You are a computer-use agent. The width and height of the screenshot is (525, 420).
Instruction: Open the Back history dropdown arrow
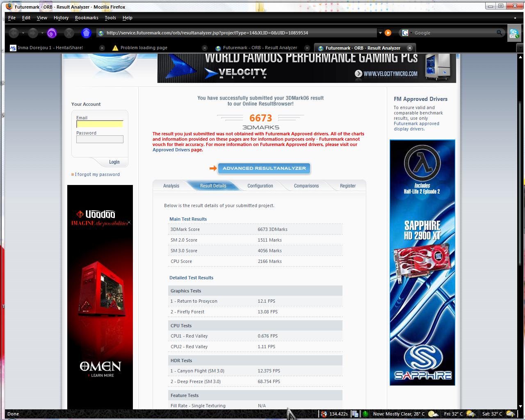point(23,33)
